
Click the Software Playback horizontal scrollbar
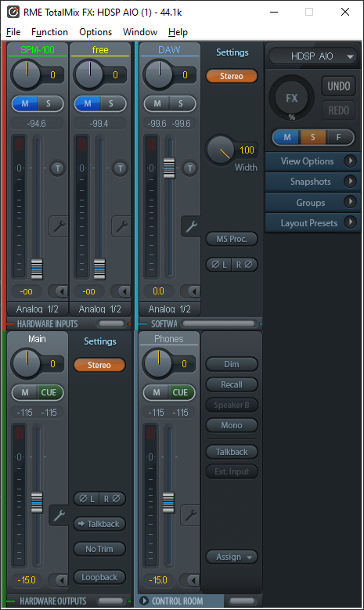click(x=219, y=323)
